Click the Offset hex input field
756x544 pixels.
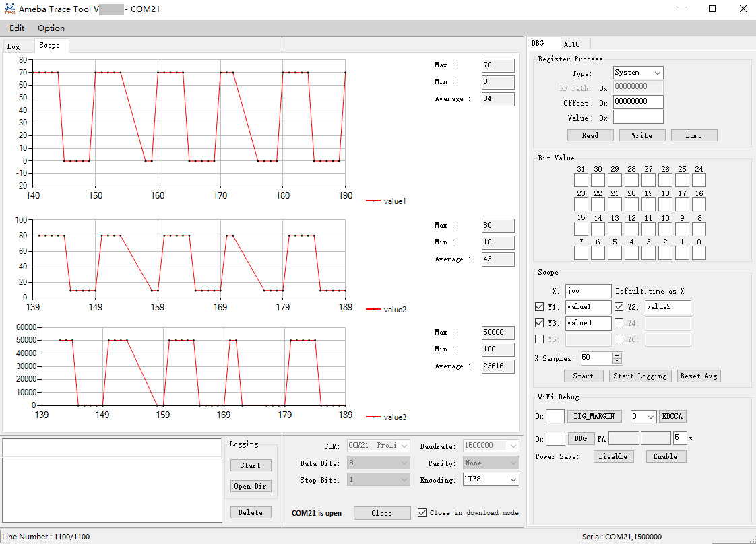point(637,102)
